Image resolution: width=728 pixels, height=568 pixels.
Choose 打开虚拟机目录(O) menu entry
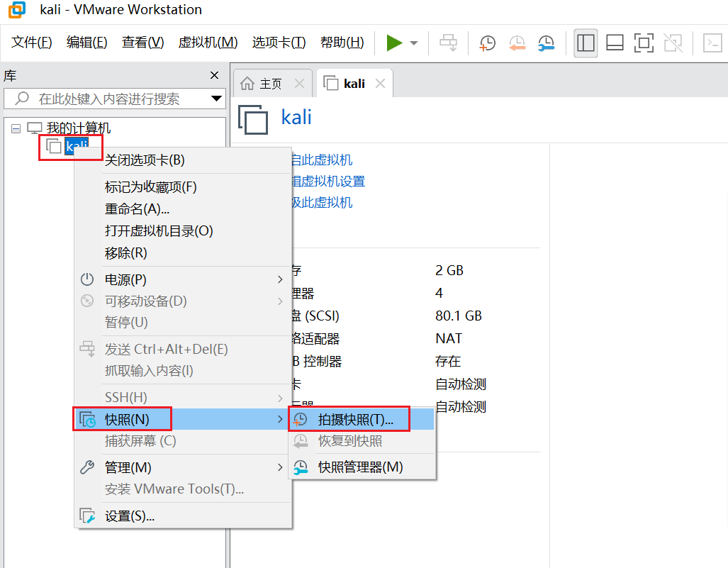(159, 231)
